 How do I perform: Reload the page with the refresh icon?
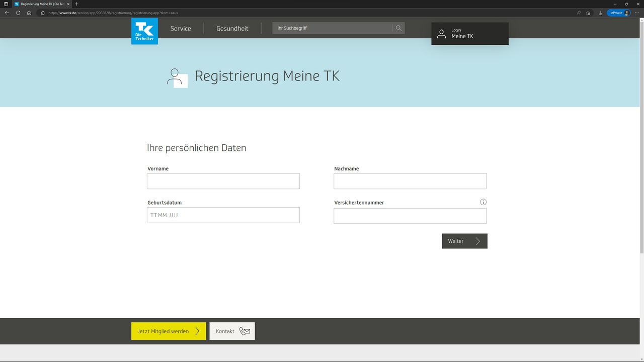[18, 13]
